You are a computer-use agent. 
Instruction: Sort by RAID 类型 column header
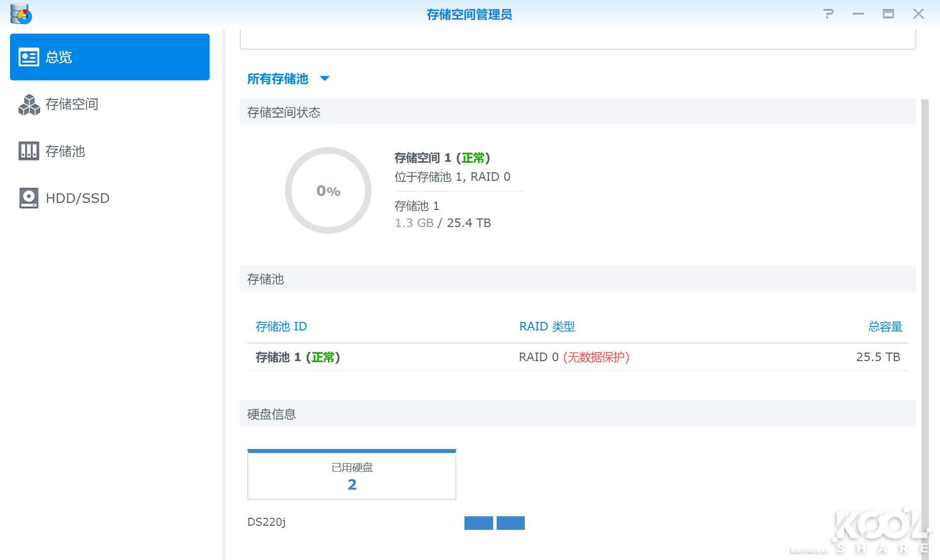(x=547, y=326)
